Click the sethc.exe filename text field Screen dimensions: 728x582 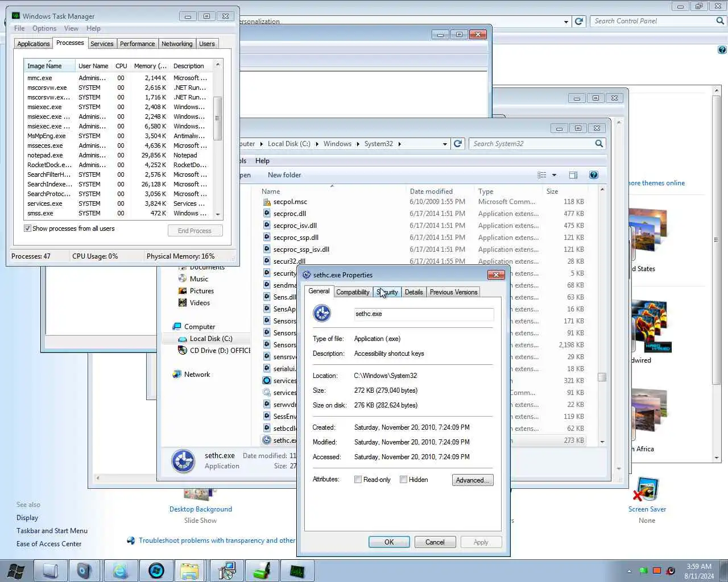pyautogui.click(x=424, y=314)
